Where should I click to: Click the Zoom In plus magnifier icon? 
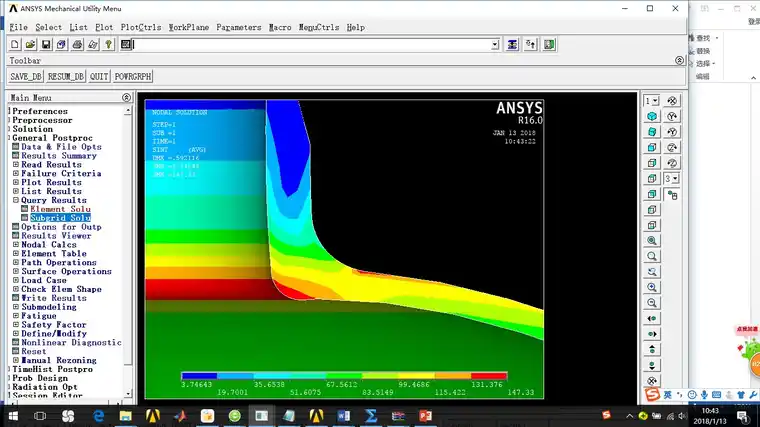(x=652, y=287)
